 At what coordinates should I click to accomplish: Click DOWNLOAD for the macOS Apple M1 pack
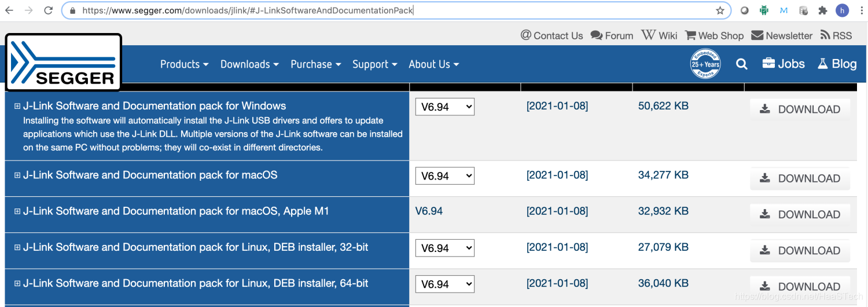point(800,214)
